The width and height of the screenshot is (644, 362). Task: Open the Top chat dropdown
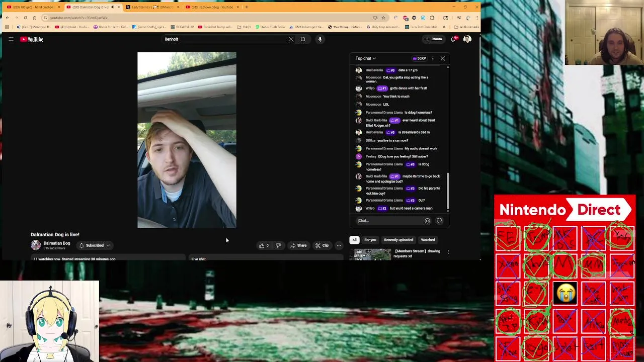(366, 58)
